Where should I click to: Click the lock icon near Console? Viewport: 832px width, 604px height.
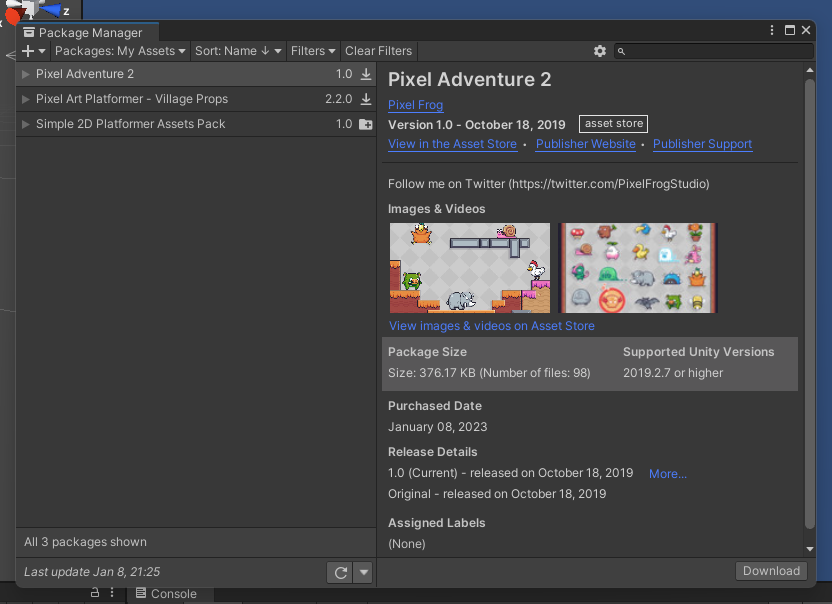(95, 592)
